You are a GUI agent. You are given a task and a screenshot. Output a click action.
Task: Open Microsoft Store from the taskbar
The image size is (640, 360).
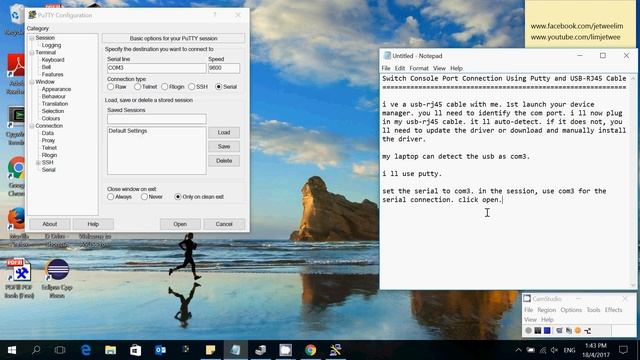tap(136, 350)
